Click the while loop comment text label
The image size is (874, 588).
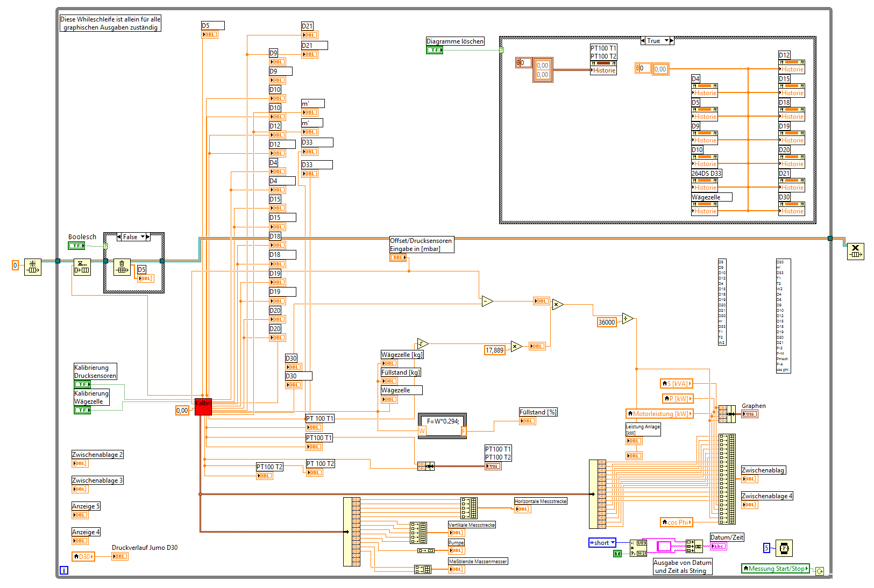pyautogui.click(x=110, y=23)
